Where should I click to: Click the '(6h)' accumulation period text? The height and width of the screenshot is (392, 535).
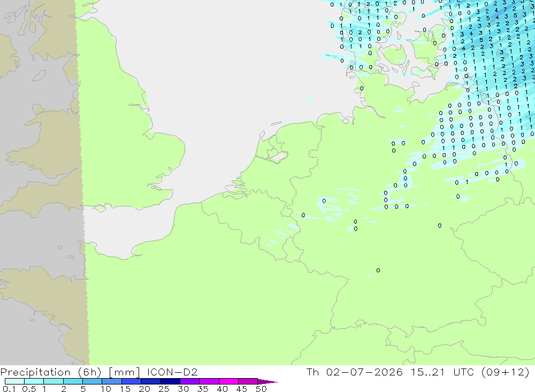pos(89,372)
